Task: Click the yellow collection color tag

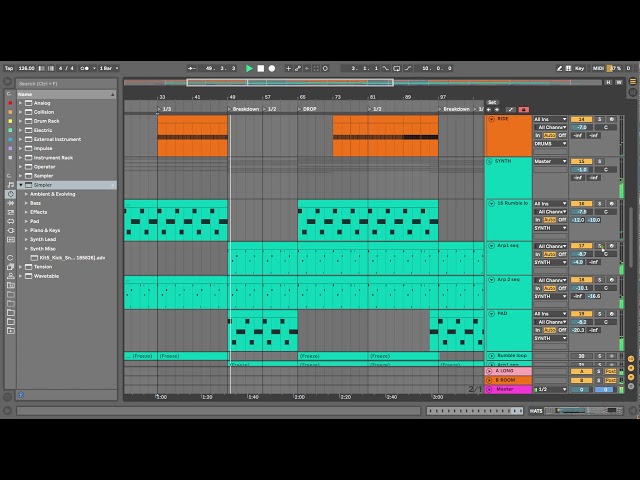Action: tap(10, 121)
